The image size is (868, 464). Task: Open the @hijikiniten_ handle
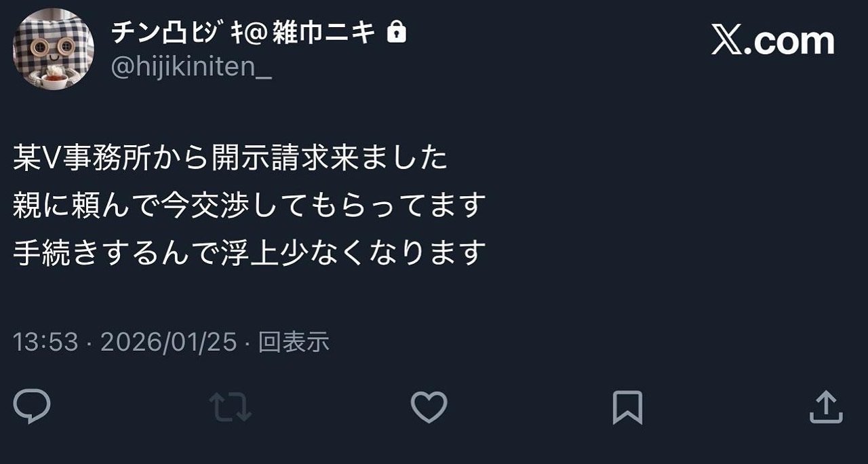click(x=191, y=69)
